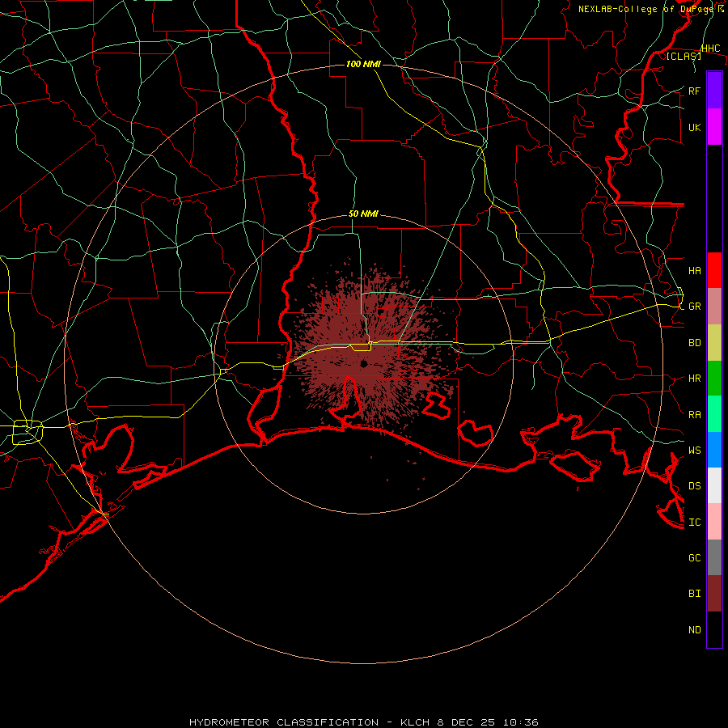Screen dimensions: 728x728
Task: Click the BI legend label
Action: (x=694, y=594)
